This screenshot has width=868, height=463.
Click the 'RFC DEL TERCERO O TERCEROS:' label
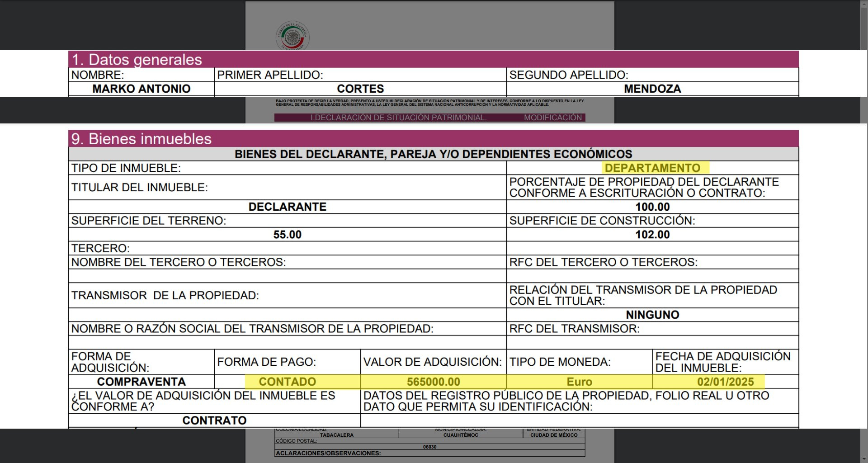pyautogui.click(x=604, y=262)
